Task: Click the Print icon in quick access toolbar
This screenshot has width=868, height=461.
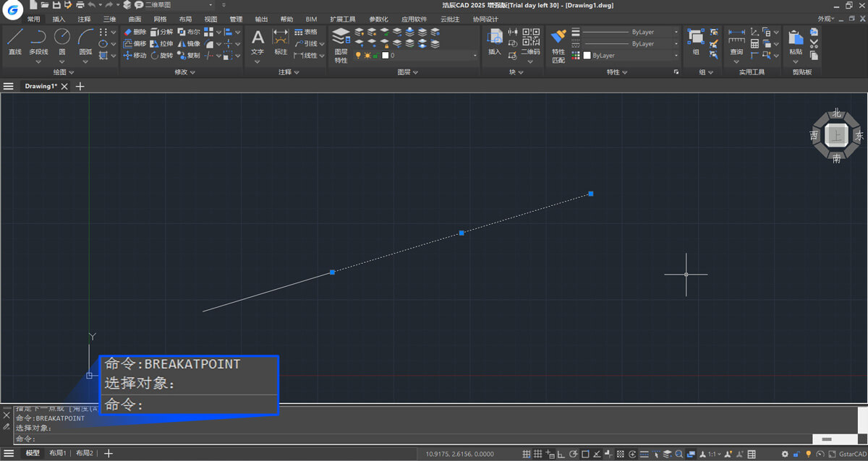Action: tap(80, 5)
